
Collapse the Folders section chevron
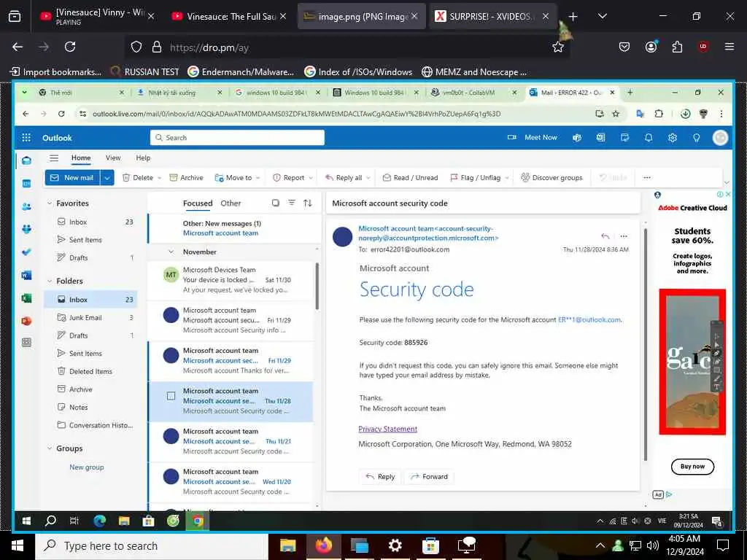point(50,281)
